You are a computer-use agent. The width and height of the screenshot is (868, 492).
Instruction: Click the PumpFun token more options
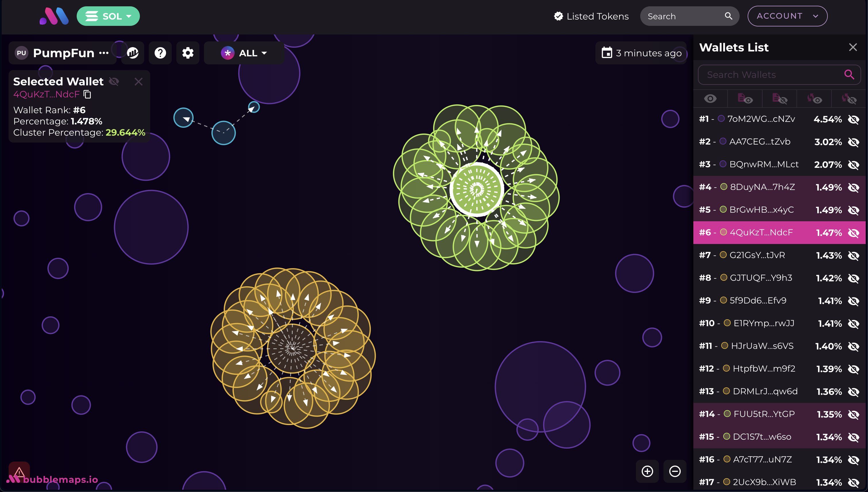coord(104,53)
